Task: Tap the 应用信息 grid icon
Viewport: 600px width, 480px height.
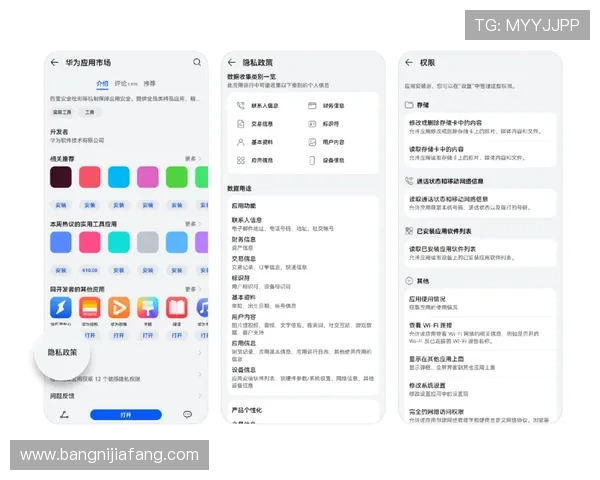Action: click(x=240, y=160)
